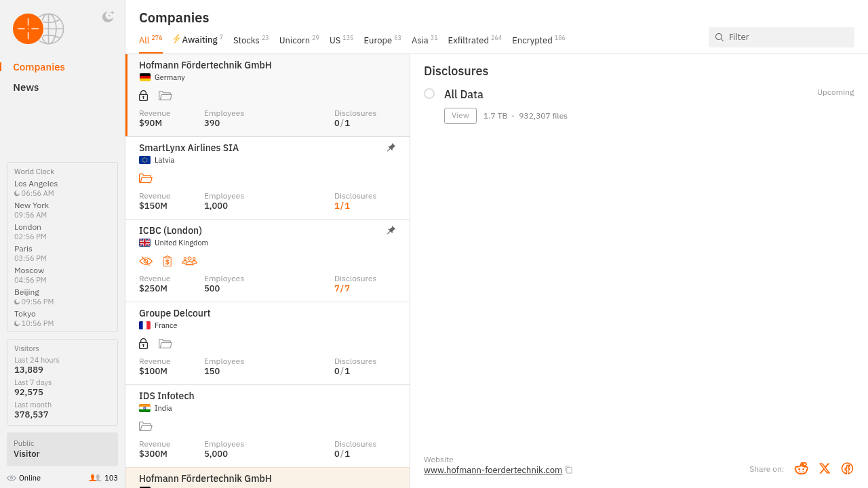Screen dimensions: 868x488
Task: Click the pin icon on ICBC (London)
Action: [x=391, y=230]
